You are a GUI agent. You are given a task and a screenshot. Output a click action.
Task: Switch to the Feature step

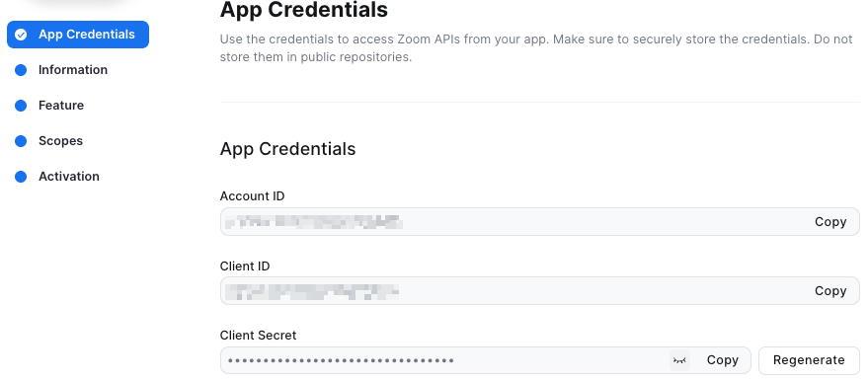[61, 106]
